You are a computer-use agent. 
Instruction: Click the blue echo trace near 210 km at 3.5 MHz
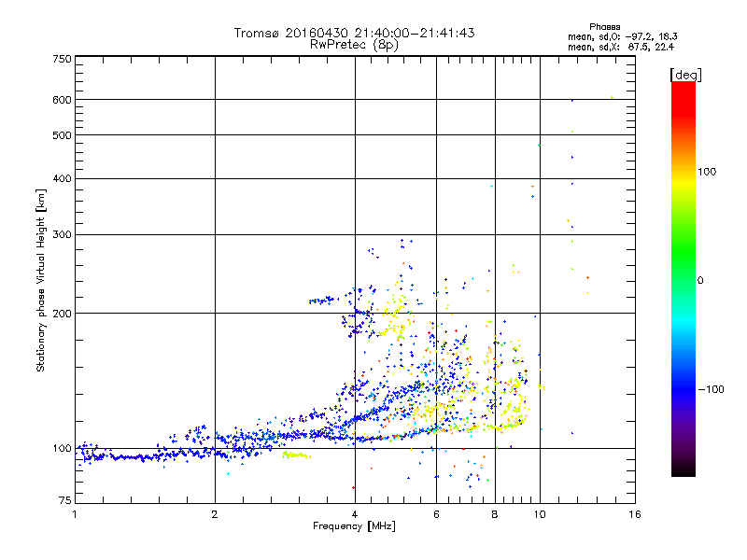click(323, 301)
